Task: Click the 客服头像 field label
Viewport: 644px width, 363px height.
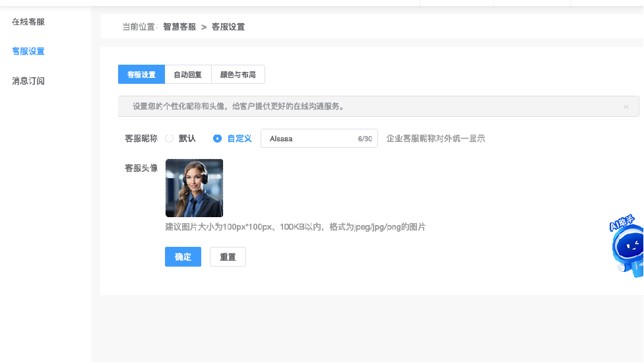Action: 141,168
